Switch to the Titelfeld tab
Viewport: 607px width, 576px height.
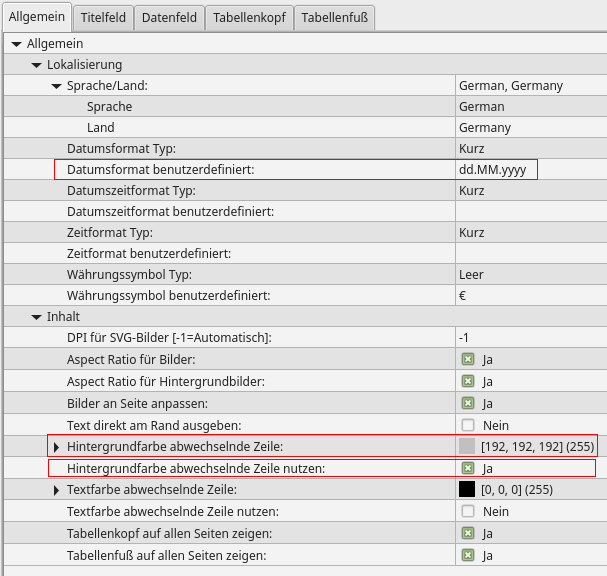(103, 17)
